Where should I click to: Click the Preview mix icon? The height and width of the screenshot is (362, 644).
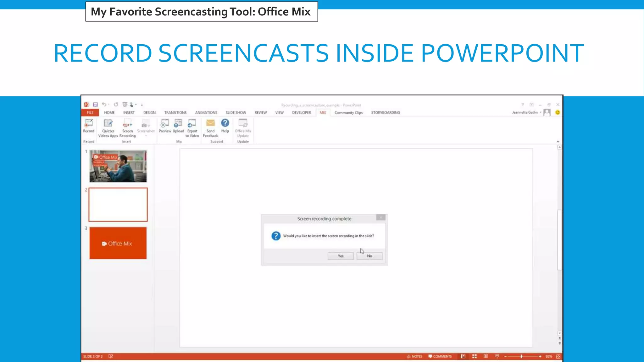tap(165, 125)
